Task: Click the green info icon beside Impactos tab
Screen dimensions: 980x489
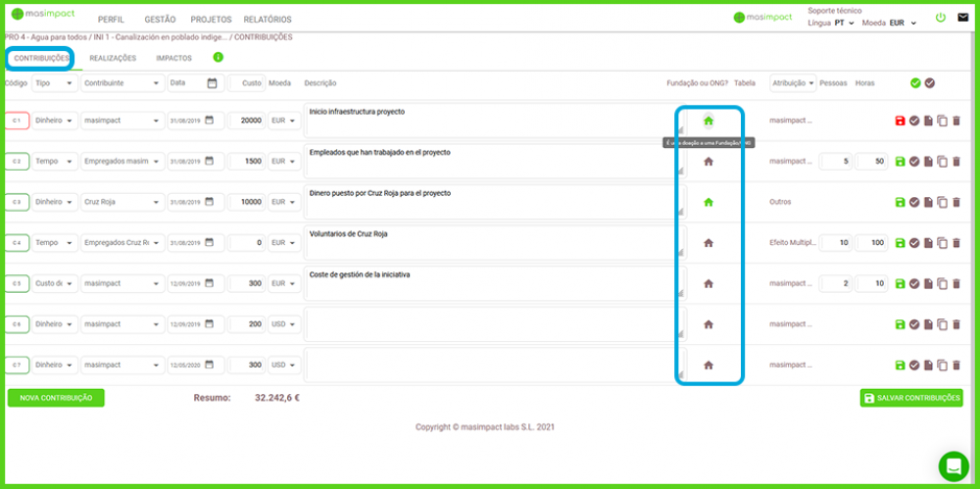Action: pyautogui.click(x=218, y=58)
